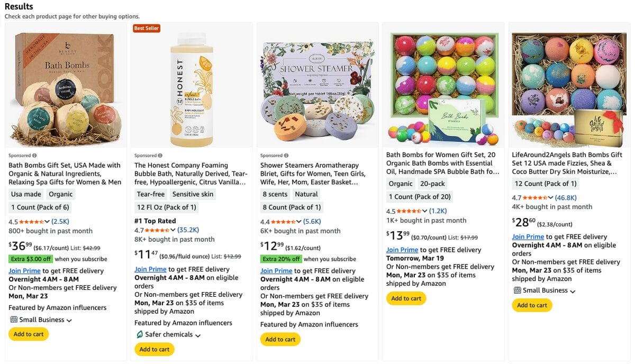The width and height of the screenshot is (635, 364).
Task: Select the Organic chip on the first listing
Action: click(60, 194)
